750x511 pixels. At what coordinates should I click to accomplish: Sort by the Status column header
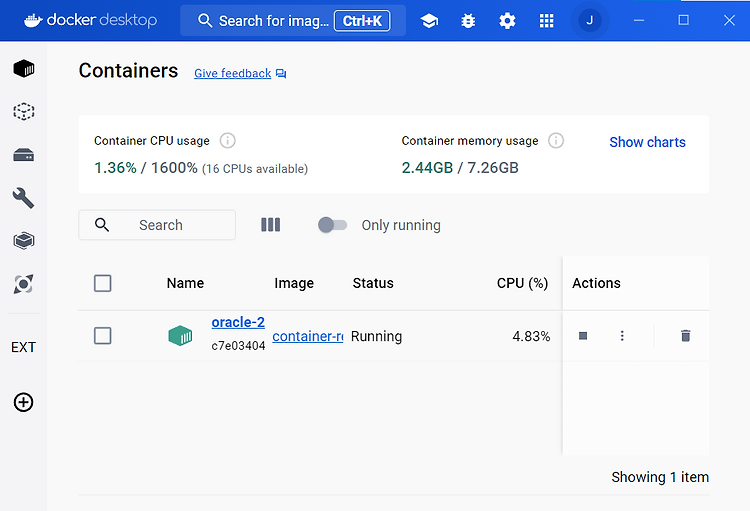point(373,283)
